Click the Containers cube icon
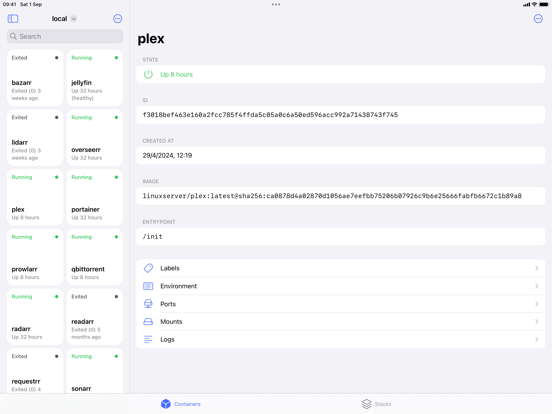552x414 pixels. point(166,404)
